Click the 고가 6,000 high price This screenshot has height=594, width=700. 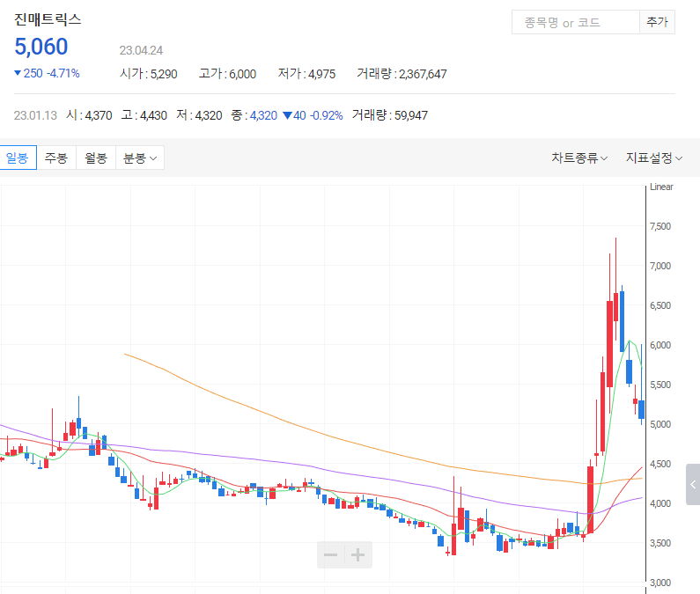pyautogui.click(x=227, y=74)
